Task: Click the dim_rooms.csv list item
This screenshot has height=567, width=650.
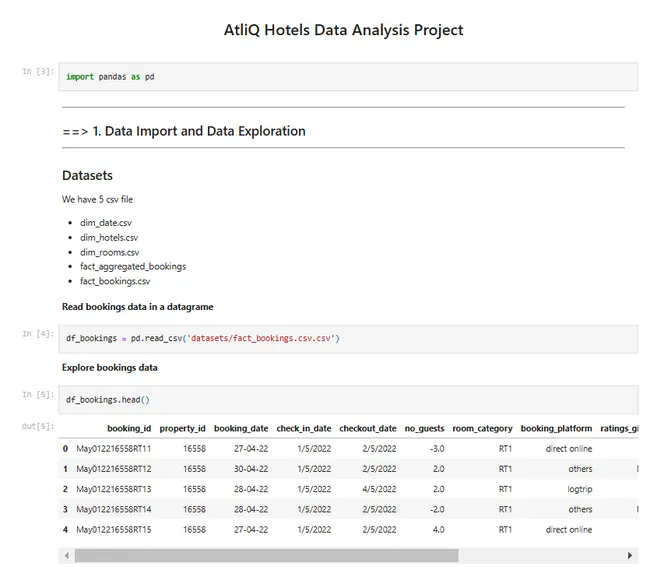Action: tap(109, 252)
